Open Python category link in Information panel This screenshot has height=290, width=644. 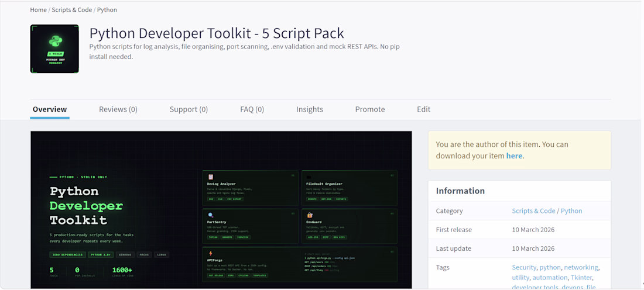pyautogui.click(x=571, y=211)
